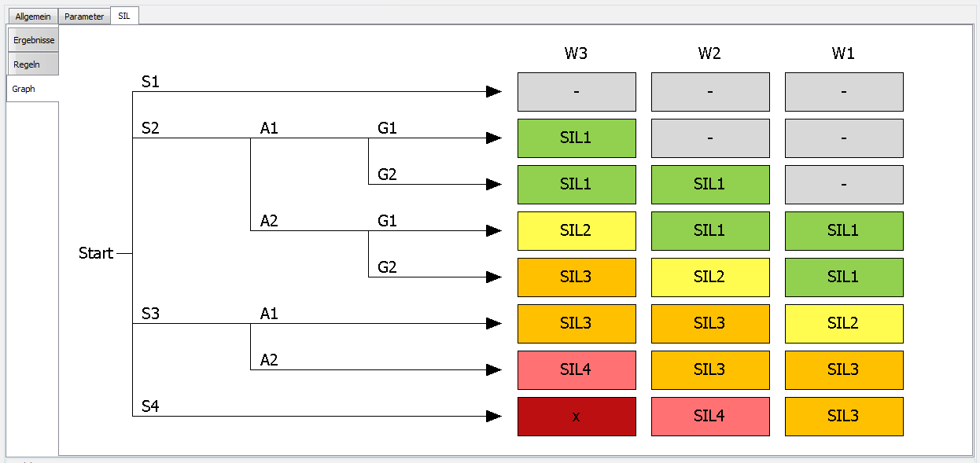Show the Ergebnisse side tab

(33, 40)
